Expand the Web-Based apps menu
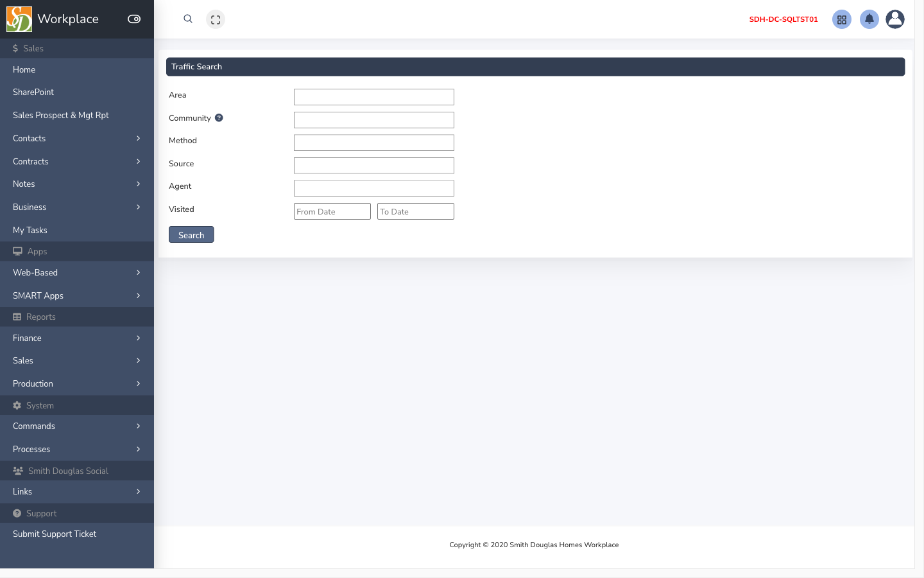Viewport: 924px width, 578px height. tap(77, 273)
